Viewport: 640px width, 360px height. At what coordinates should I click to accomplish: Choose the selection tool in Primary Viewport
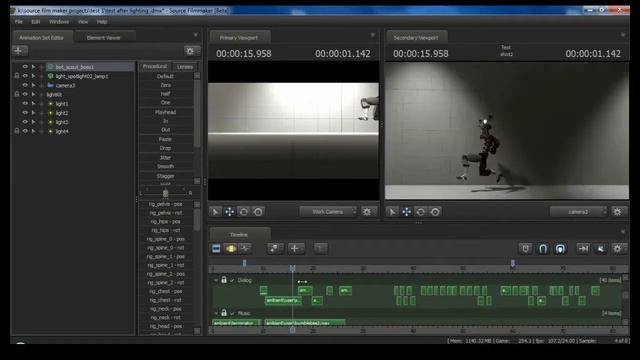(x=215, y=212)
